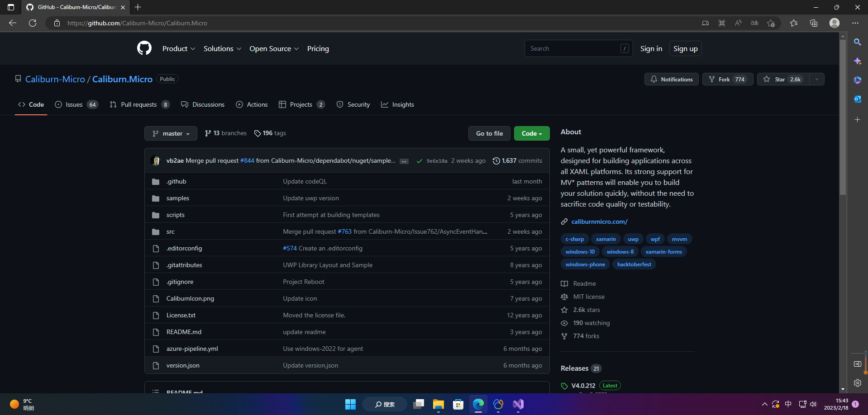Open the Projects tab

point(302,104)
